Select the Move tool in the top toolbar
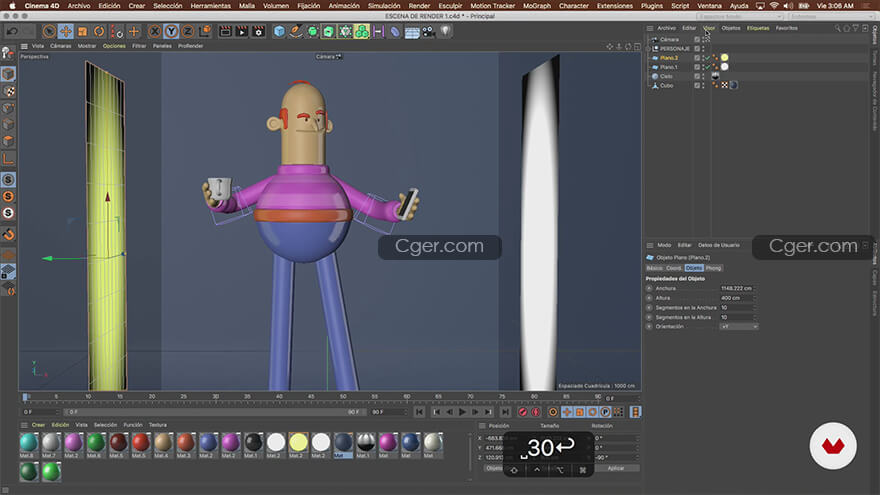 [66, 31]
